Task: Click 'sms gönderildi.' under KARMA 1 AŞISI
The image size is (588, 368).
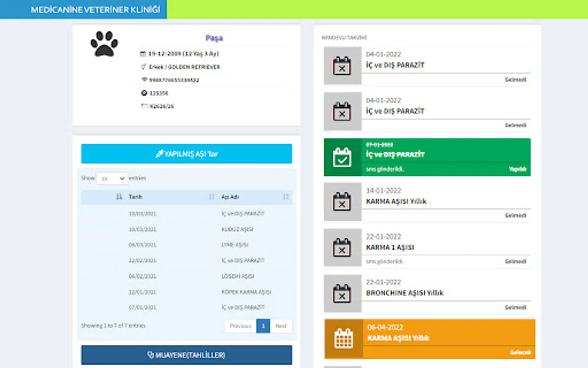Action: (x=385, y=261)
